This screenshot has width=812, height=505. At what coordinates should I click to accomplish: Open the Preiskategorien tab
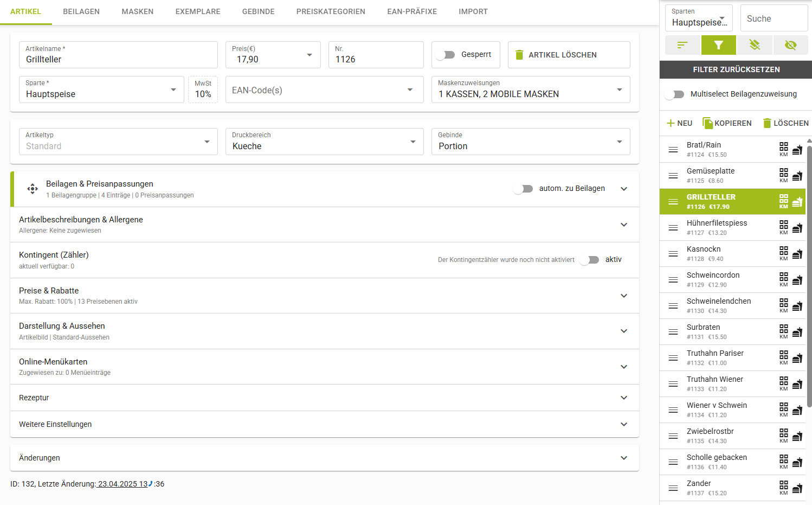coord(331,11)
